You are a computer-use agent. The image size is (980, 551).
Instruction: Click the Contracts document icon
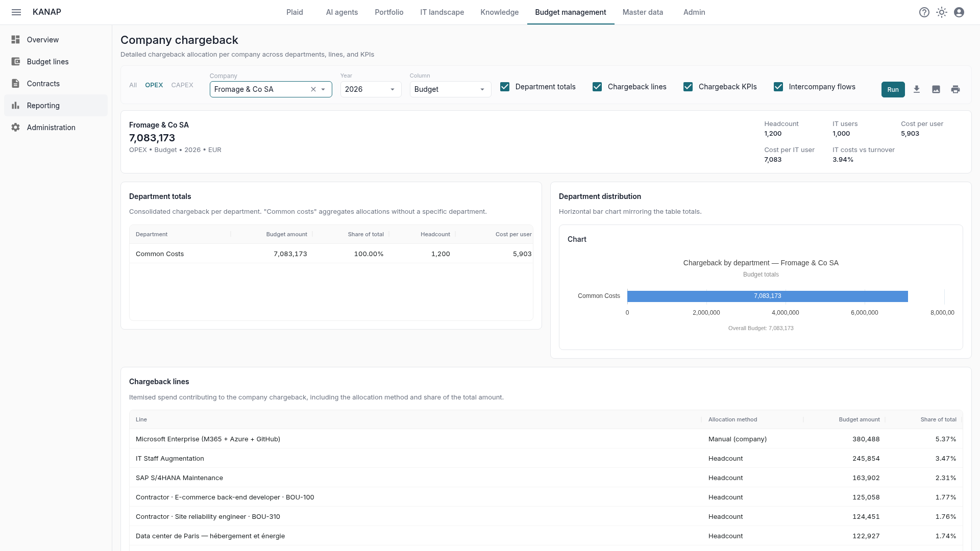[16, 84]
